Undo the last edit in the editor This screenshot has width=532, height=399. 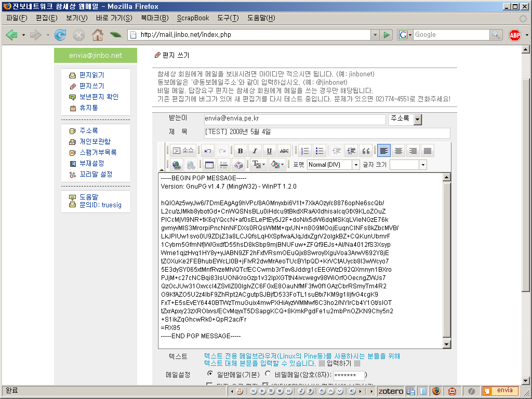pyautogui.click(x=208, y=151)
